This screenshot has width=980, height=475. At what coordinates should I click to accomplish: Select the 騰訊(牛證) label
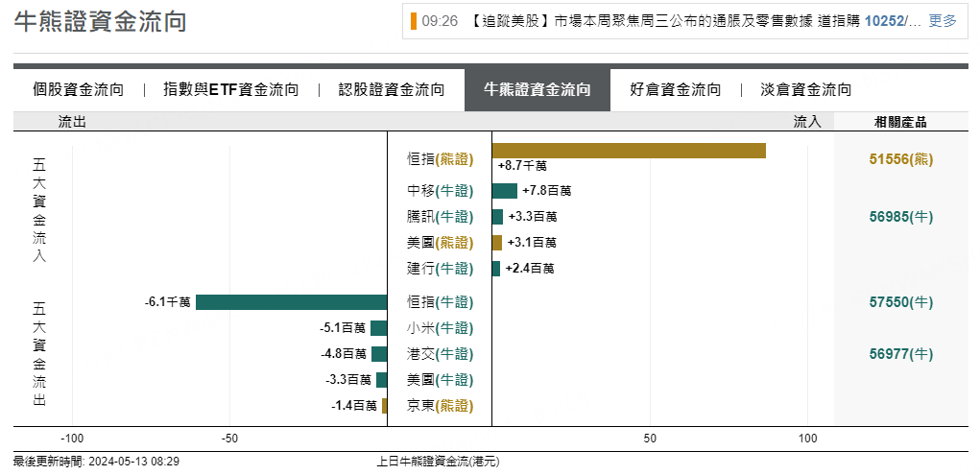click(x=440, y=217)
